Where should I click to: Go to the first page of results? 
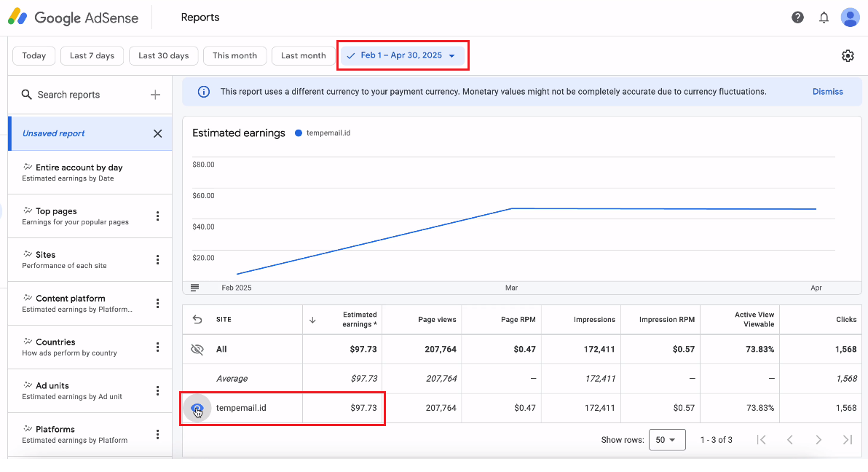tap(761, 440)
